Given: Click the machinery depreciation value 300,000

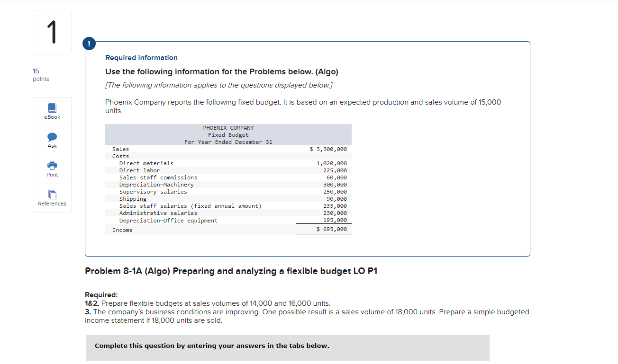Looking at the screenshot, I should [335, 185].
